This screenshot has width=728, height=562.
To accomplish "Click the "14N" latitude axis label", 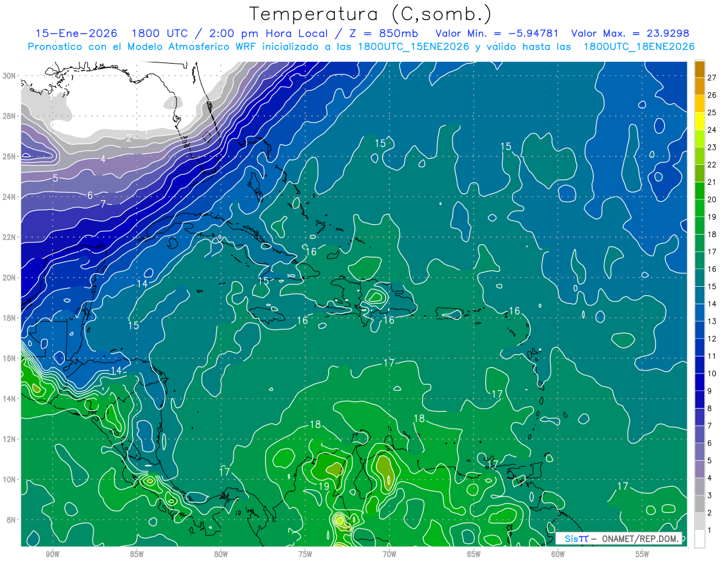I will pyautogui.click(x=10, y=399).
